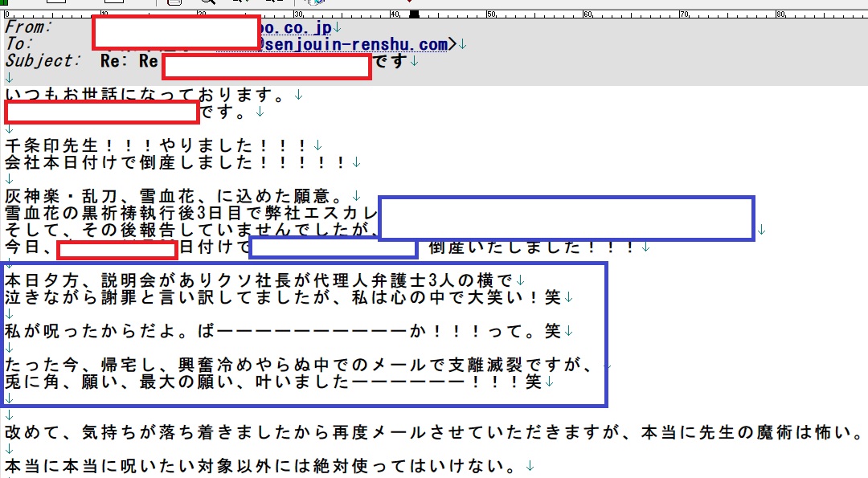868x478 pixels.
Task: Click the ruler at the 10 mark
Action: pyautogui.click(x=104, y=14)
